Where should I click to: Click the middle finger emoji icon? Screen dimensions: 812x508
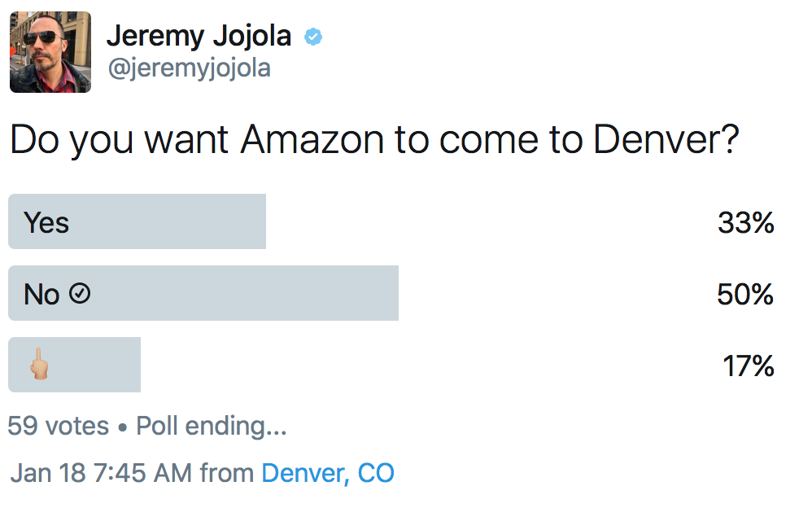[39, 363]
